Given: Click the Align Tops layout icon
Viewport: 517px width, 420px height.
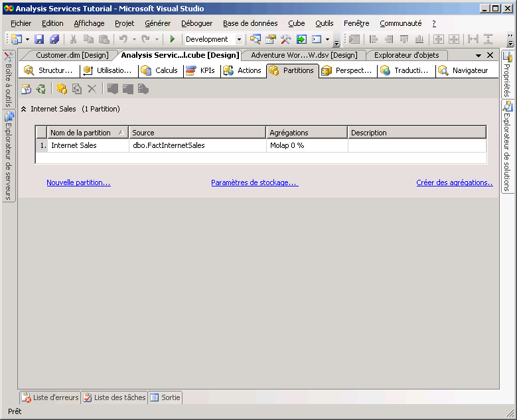Looking at the screenshot, I should pyautogui.click(x=404, y=39).
